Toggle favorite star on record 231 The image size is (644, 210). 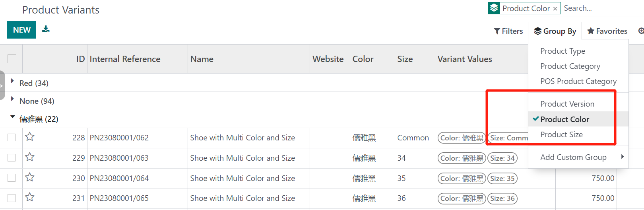tap(30, 198)
